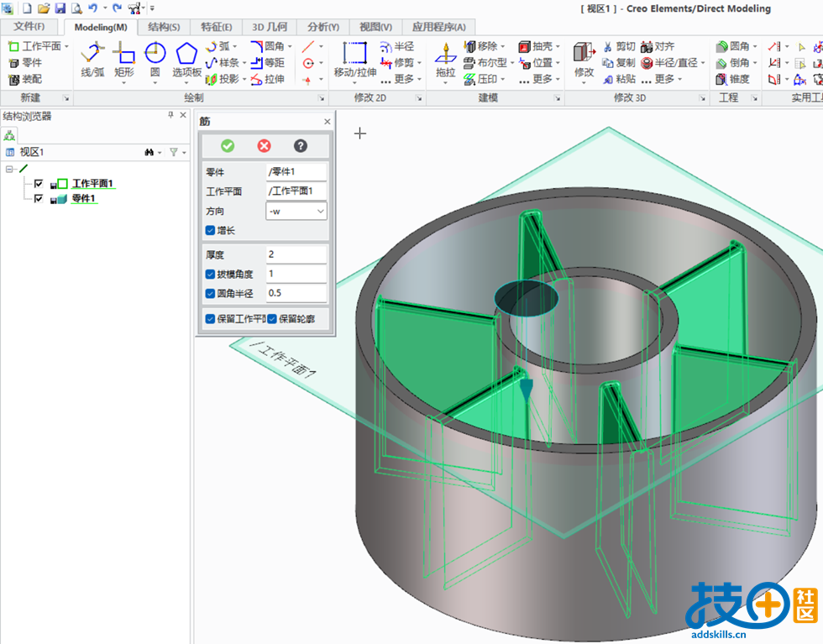Switch to the 结构(S) ribbon tab
The image size is (823, 644).
click(164, 27)
